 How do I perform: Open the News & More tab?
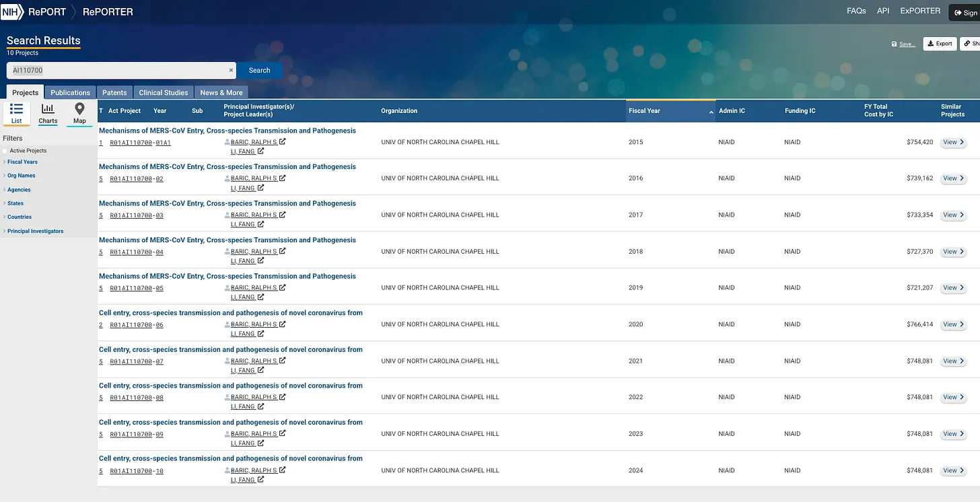[221, 92]
